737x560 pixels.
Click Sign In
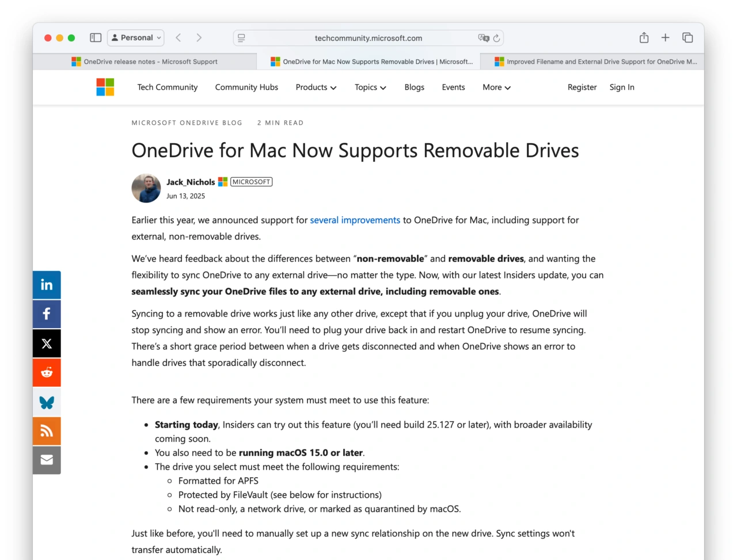621,87
